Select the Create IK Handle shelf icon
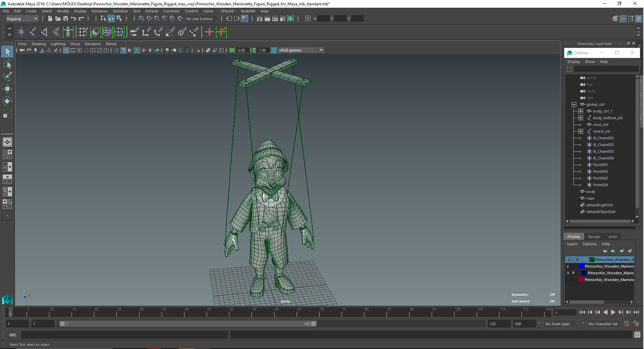The width and height of the screenshot is (644, 349). [45, 32]
